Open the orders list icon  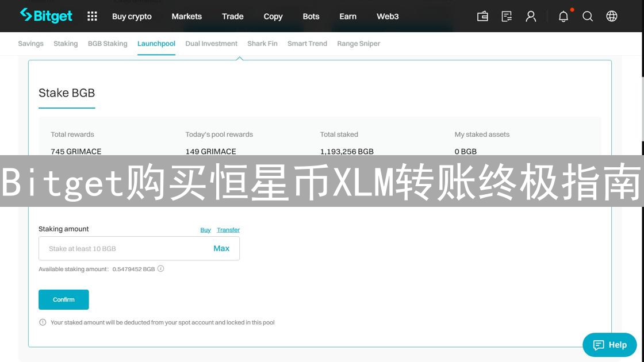click(x=507, y=17)
